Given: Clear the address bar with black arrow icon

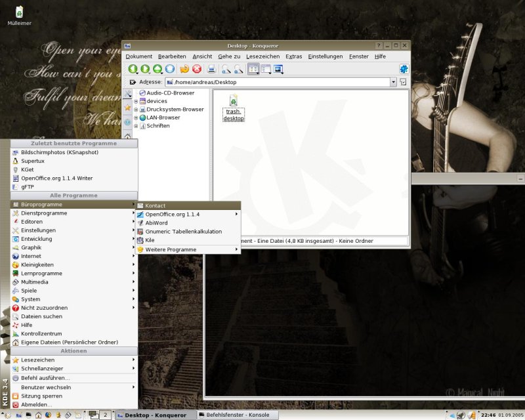Looking at the screenshot, I should (133, 82).
